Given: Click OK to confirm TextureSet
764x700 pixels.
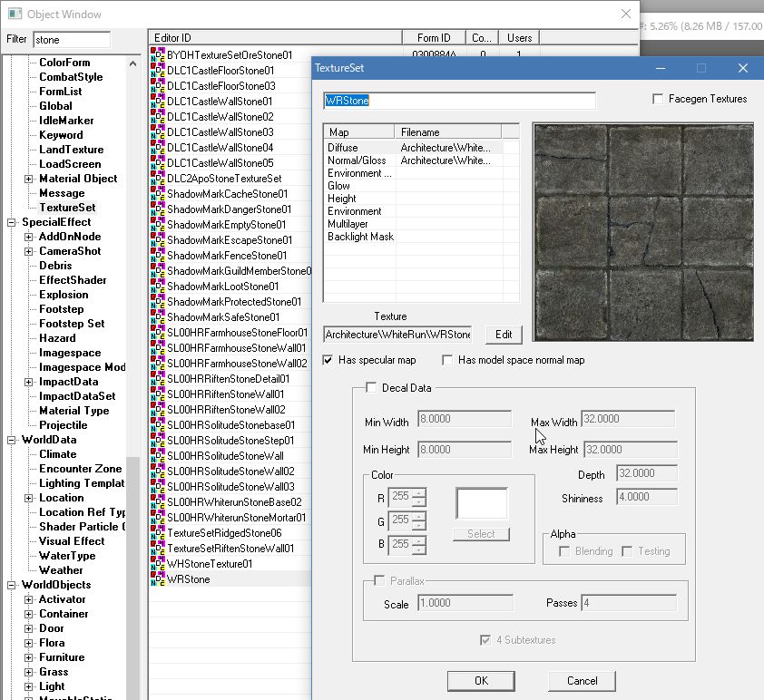Looking at the screenshot, I should [x=481, y=681].
